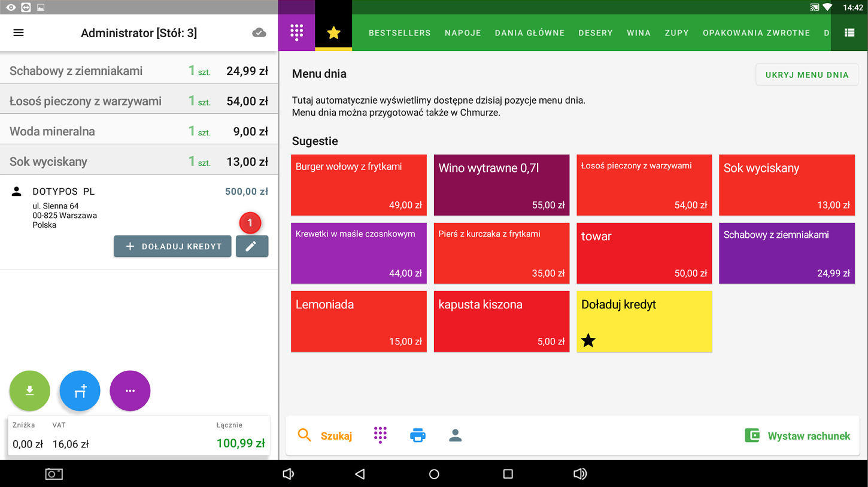Switch to the BESTSELLERS tab
Image resolution: width=868 pixels, height=487 pixels.
pos(399,33)
